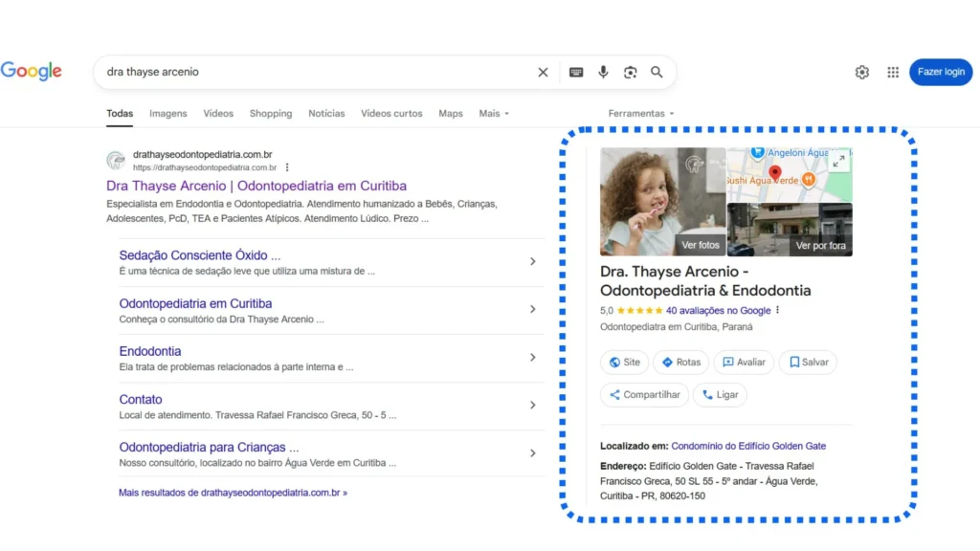Open the Ferramentas dropdown
This screenshot has height=551, width=980.
(641, 113)
